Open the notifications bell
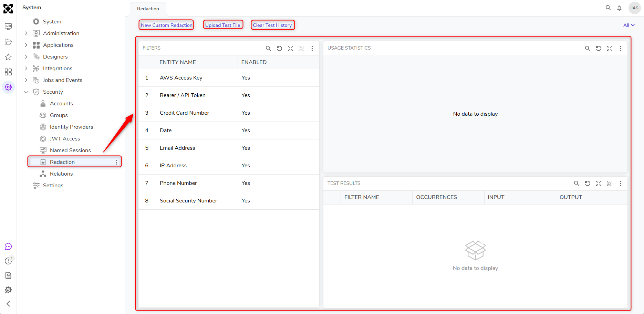Image resolution: width=644 pixels, height=314 pixels. (619, 8)
